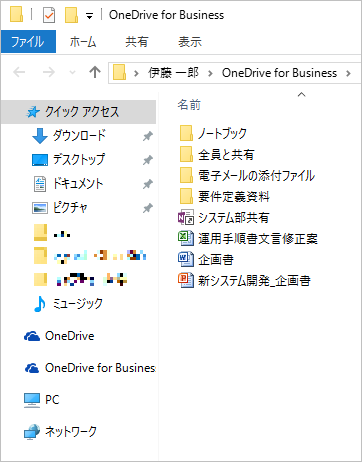Select the 企画書 Word file

point(216,260)
